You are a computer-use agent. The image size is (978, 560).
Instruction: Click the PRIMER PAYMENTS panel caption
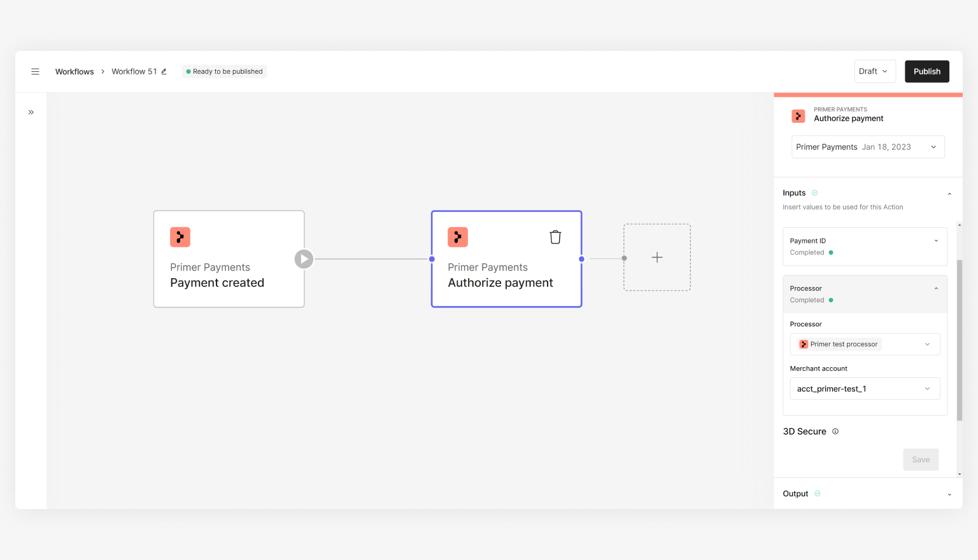tap(840, 109)
